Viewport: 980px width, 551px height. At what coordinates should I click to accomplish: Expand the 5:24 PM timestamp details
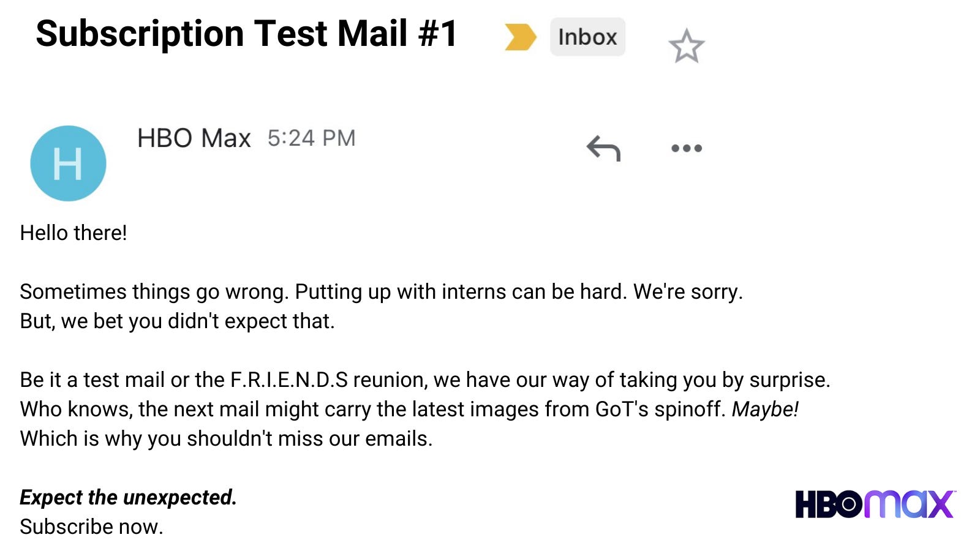312,138
